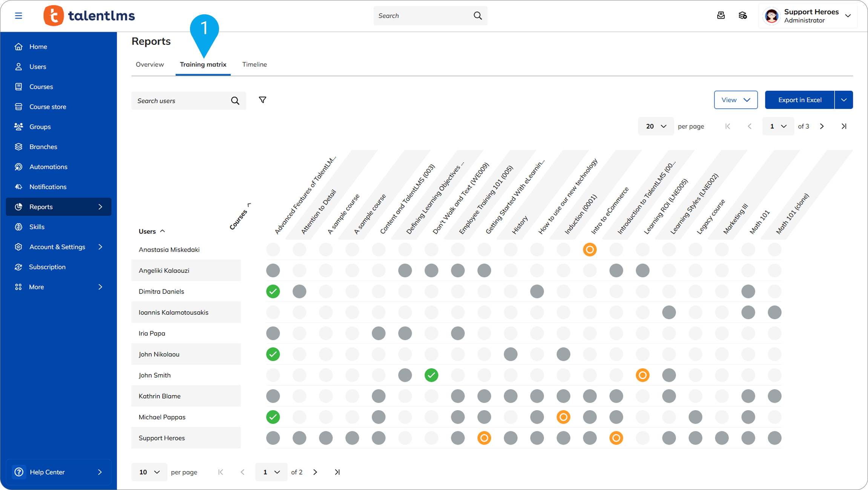Open the 20 per page dropdown
Viewport: 868px width, 490px height.
[656, 126]
